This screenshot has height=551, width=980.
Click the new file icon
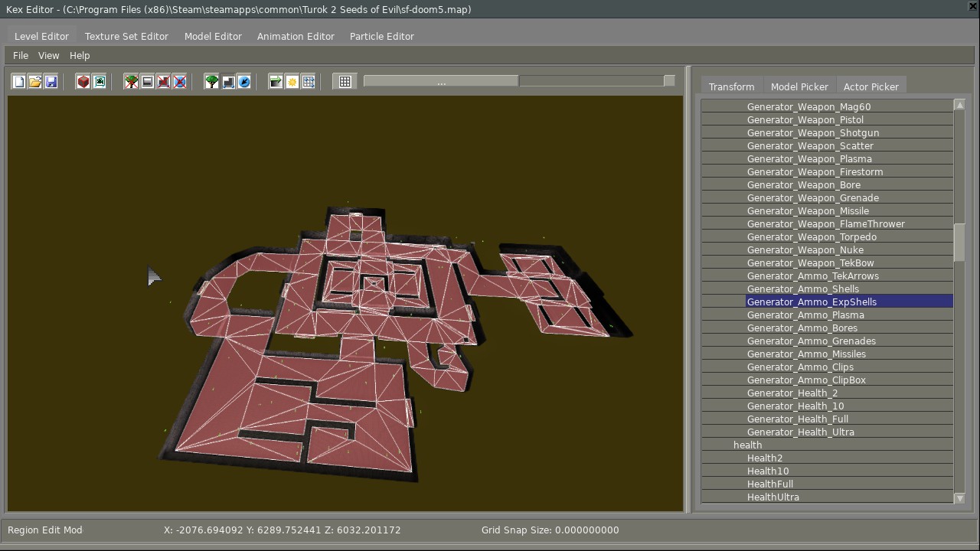pyautogui.click(x=19, y=82)
